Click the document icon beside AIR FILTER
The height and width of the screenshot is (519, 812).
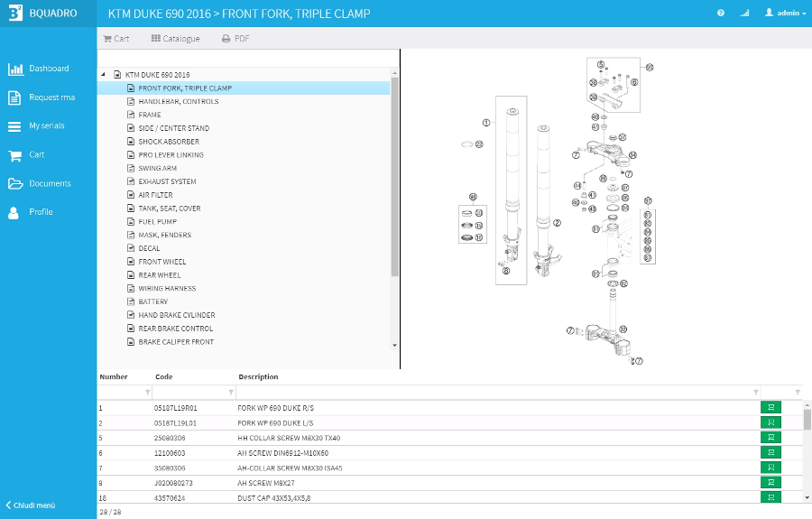[x=131, y=195]
